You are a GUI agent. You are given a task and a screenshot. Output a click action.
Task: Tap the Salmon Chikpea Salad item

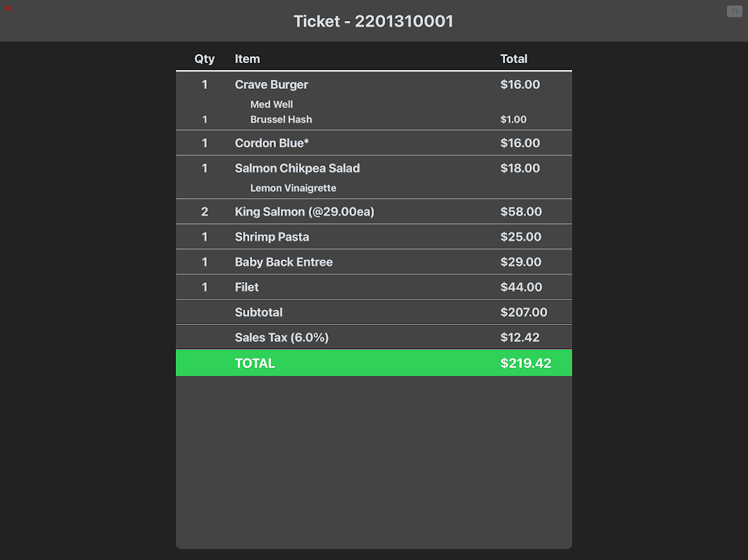pyautogui.click(x=297, y=168)
